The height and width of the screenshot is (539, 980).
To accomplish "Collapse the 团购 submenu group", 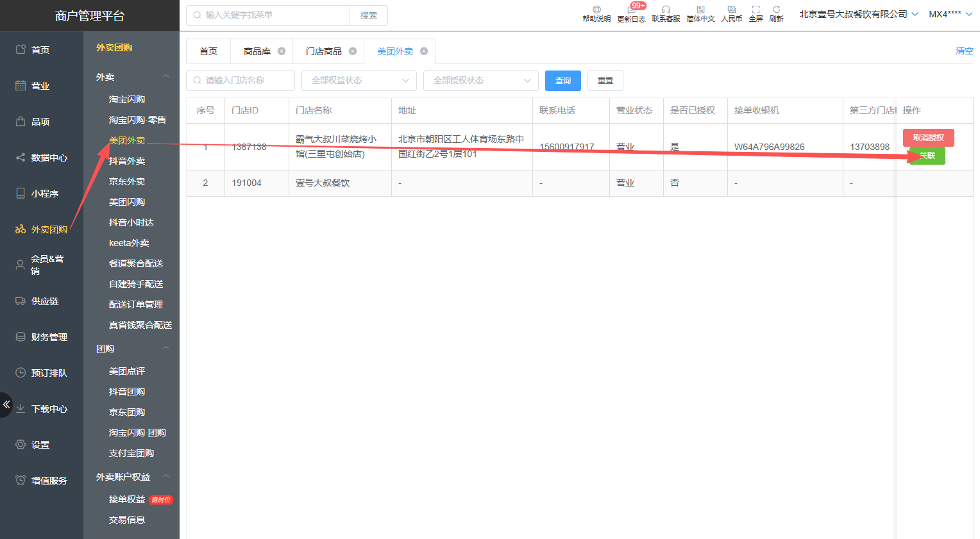I will [166, 349].
